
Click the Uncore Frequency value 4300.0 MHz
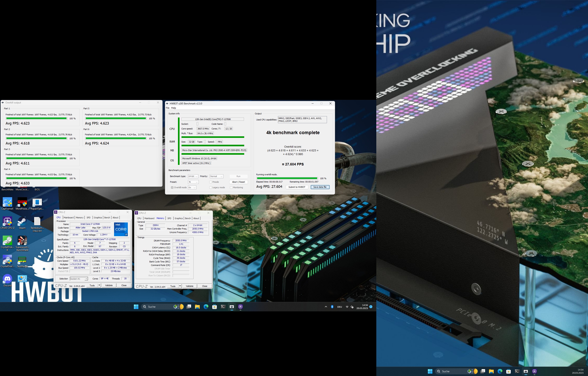[x=198, y=232]
